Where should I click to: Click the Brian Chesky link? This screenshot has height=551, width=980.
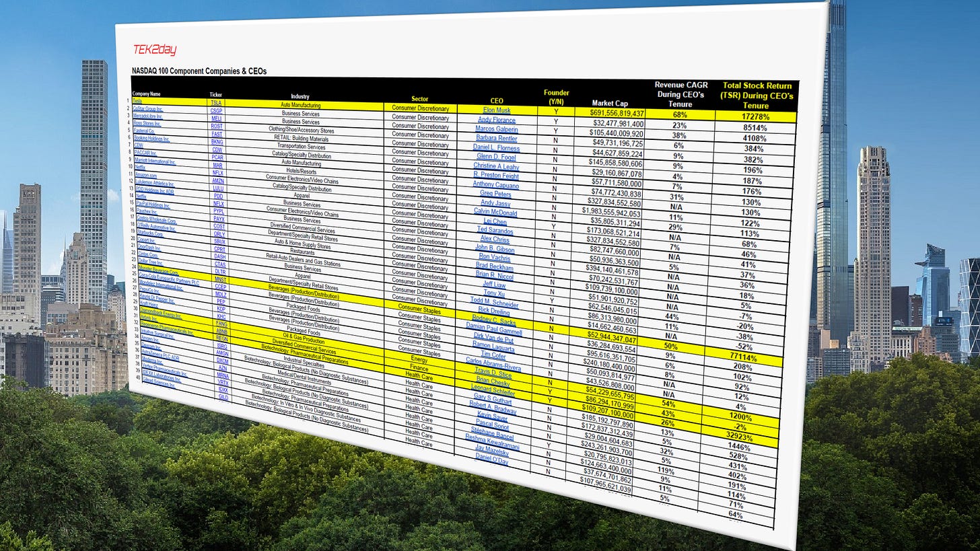point(493,381)
